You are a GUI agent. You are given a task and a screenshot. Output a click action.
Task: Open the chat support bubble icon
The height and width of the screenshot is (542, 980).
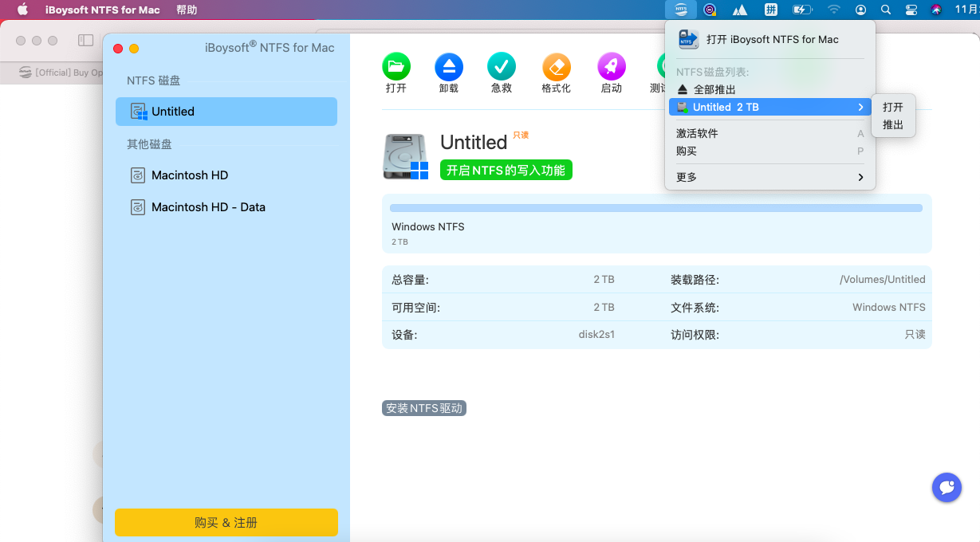tap(947, 487)
